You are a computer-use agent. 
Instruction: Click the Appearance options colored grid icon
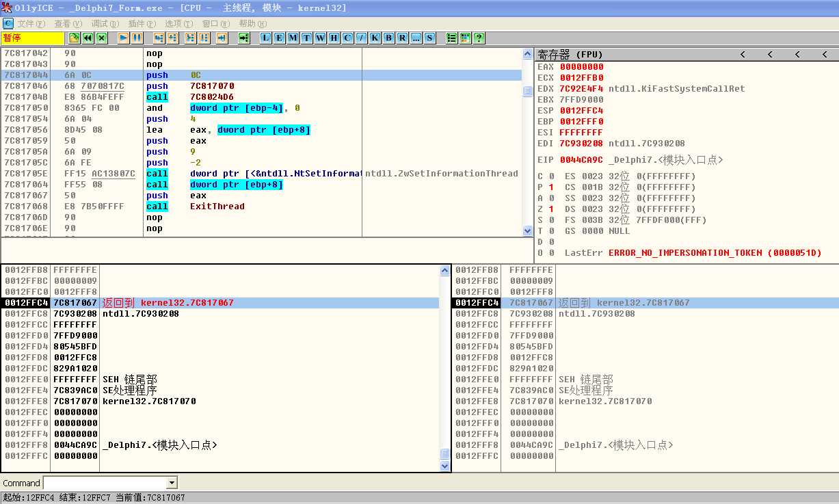point(465,38)
